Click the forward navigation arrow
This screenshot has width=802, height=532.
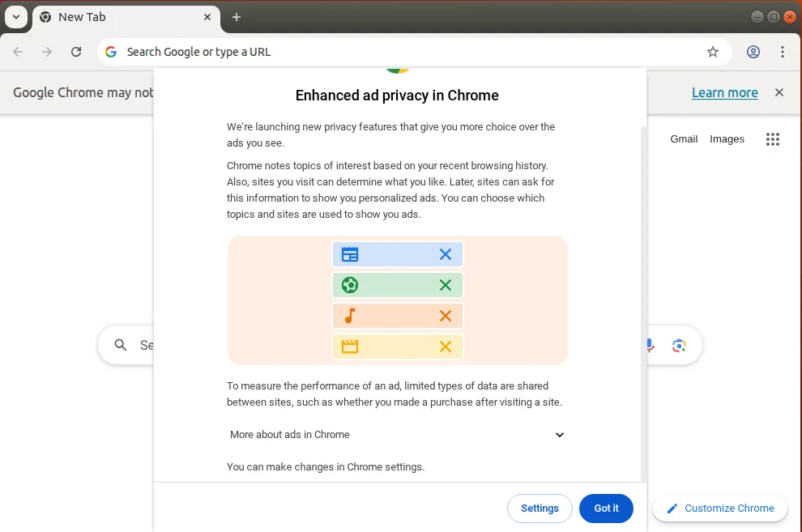pos(46,51)
